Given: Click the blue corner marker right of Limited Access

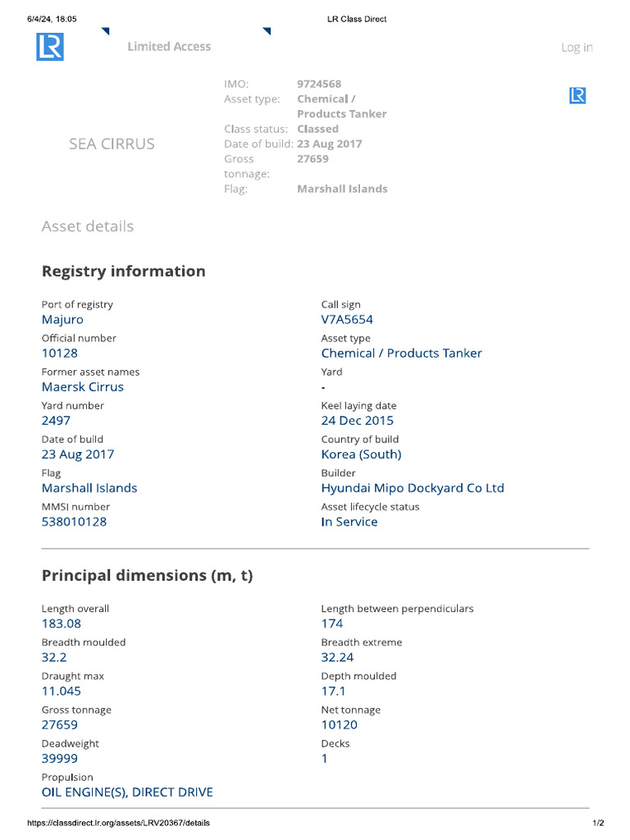Looking at the screenshot, I should coord(267,32).
